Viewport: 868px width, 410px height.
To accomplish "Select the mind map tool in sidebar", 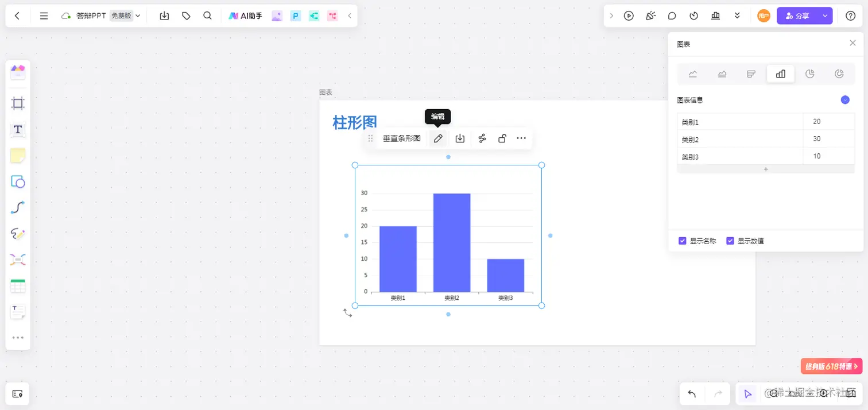I will (18, 260).
